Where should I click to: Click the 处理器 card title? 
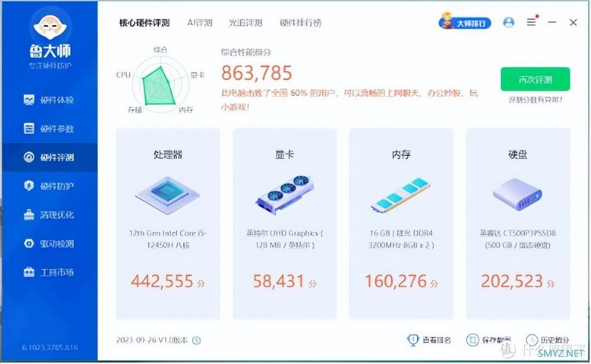pyautogui.click(x=168, y=155)
